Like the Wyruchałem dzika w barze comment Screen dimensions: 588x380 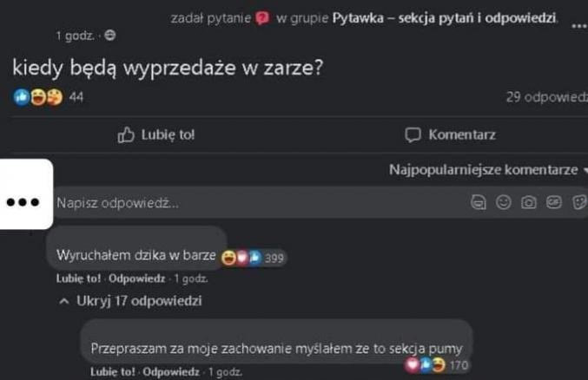pos(78,278)
